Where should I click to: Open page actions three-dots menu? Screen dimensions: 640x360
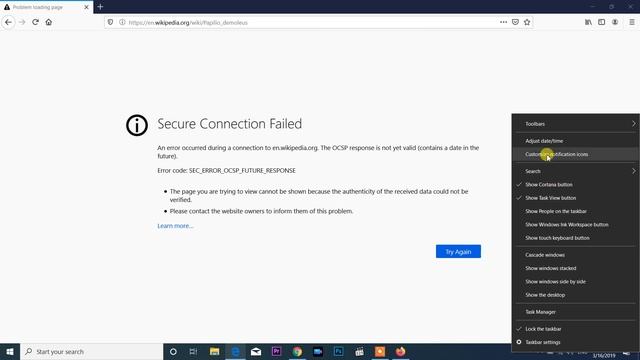[503, 22]
